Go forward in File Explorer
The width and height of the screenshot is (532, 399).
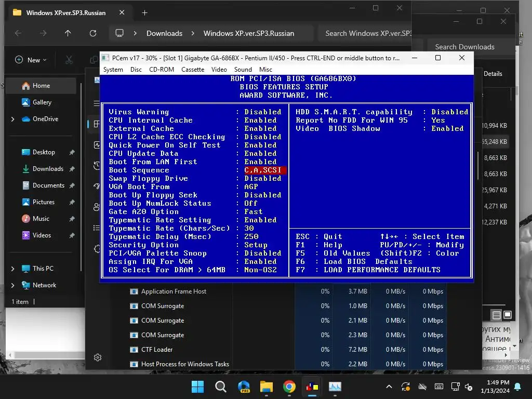43,33
